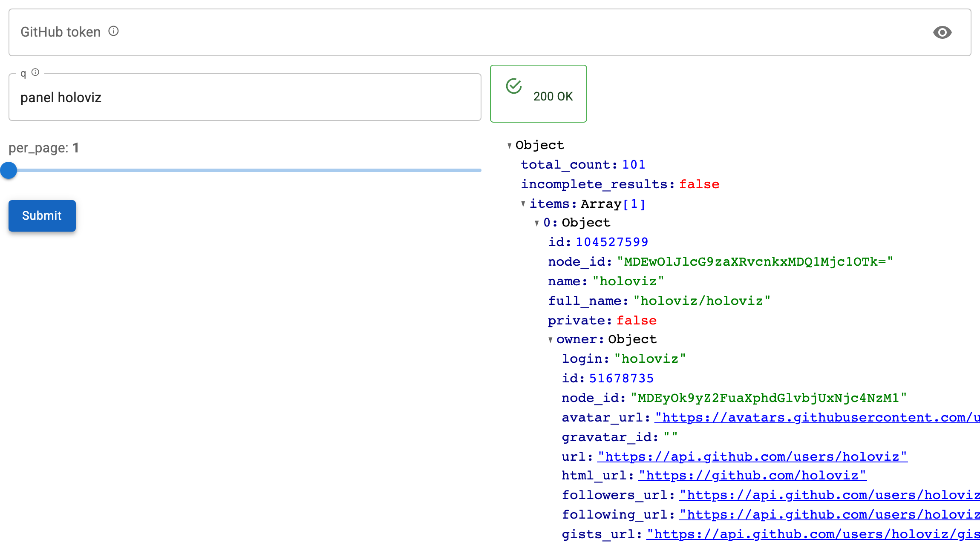Click the per_page: 1 label

pyautogui.click(x=44, y=148)
